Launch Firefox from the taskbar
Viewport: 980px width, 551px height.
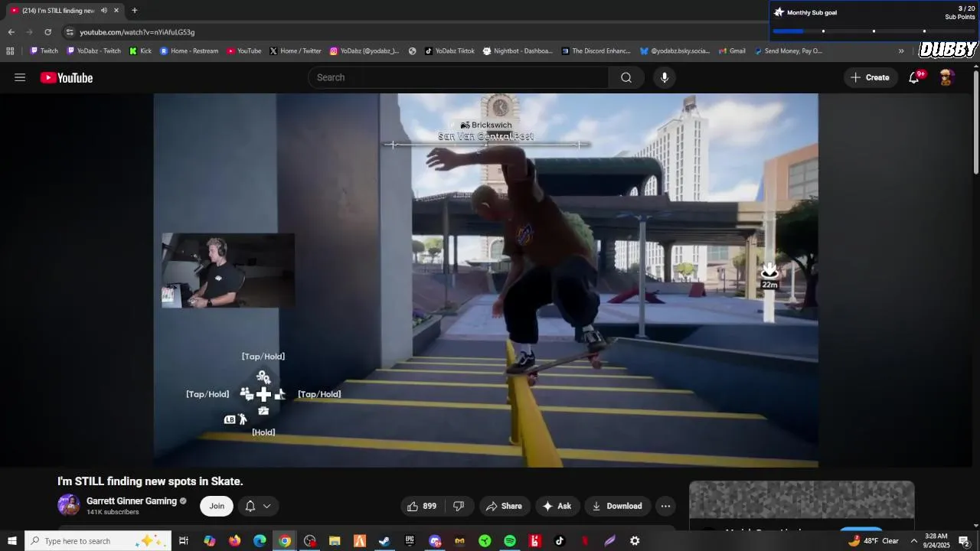coord(234,541)
